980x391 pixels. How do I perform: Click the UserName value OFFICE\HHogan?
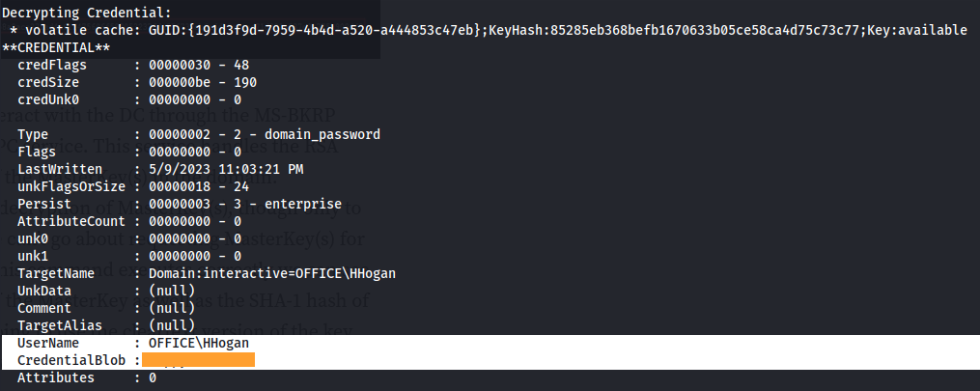[199, 343]
